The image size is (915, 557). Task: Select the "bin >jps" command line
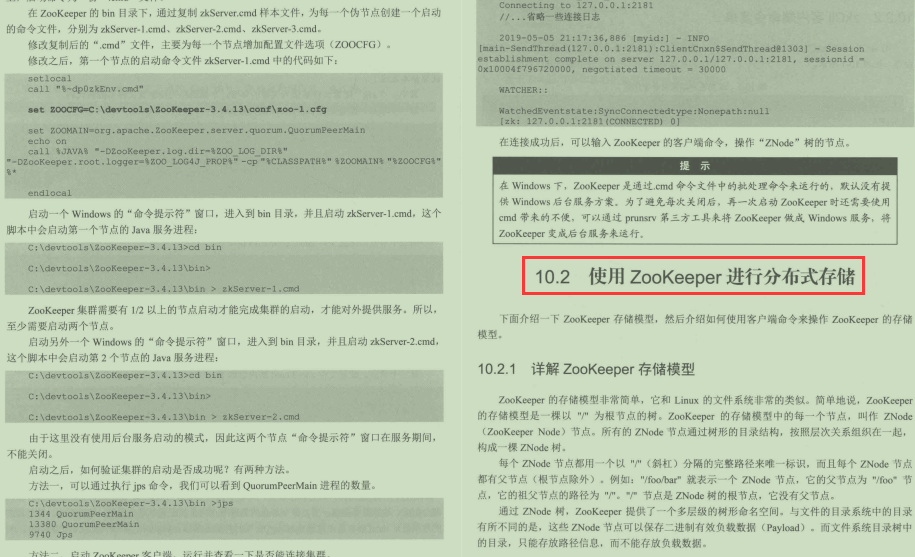pyautogui.click(x=131, y=503)
